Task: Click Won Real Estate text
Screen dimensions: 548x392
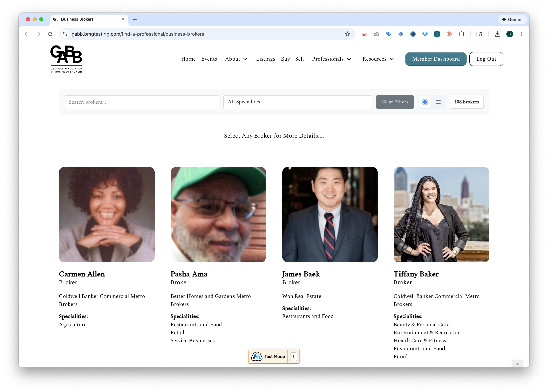Action: [x=302, y=296]
